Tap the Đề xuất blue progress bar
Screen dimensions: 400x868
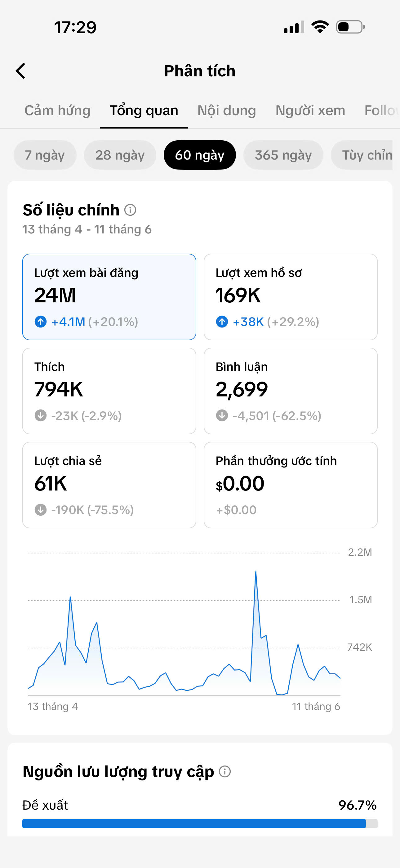click(x=194, y=824)
